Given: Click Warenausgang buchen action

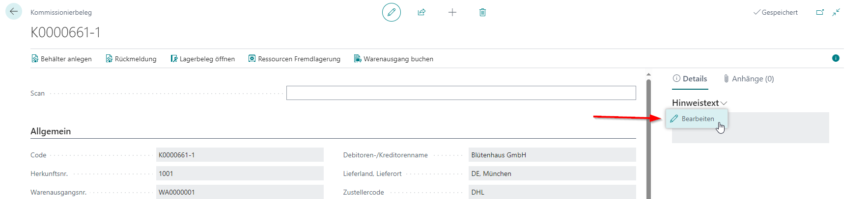Looking at the screenshot, I should point(393,59).
